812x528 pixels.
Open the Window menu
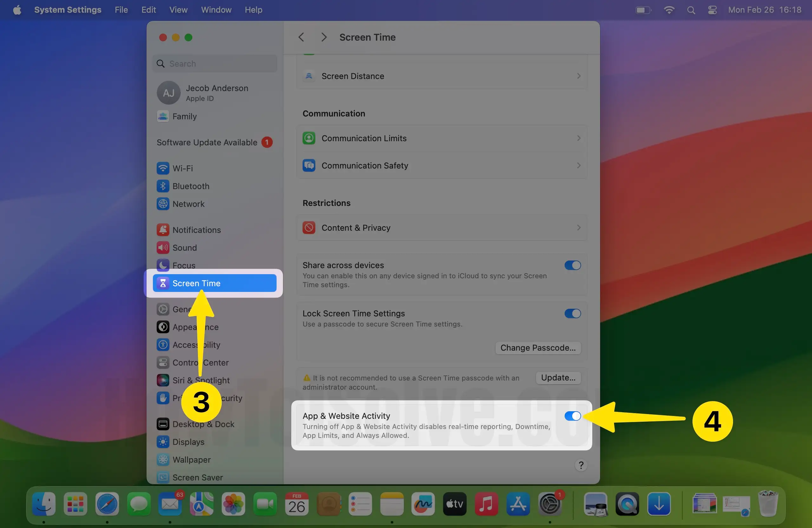pyautogui.click(x=216, y=10)
